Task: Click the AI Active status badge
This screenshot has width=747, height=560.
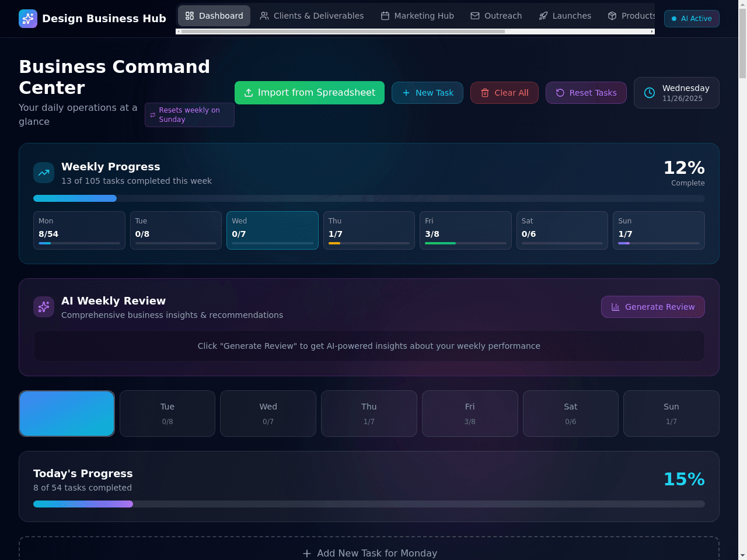Action: click(x=692, y=19)
